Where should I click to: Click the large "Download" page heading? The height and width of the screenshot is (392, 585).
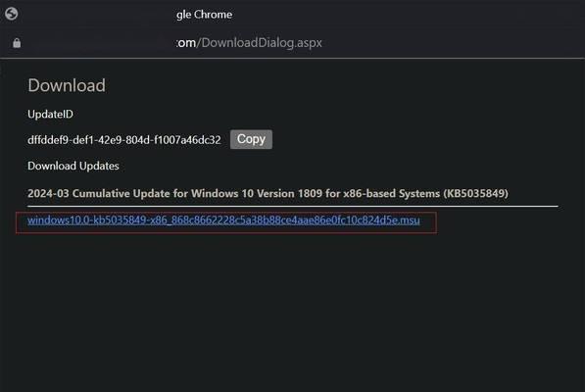67,85
